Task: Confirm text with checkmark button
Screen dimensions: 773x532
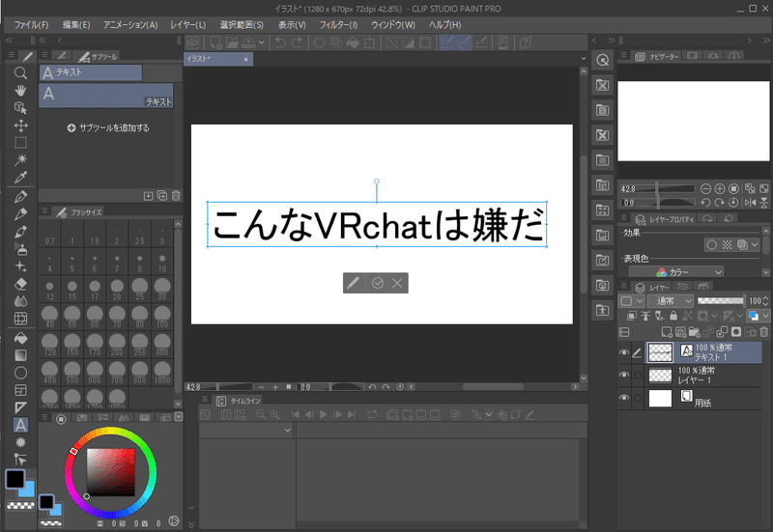Action: (x=378, y=283)
